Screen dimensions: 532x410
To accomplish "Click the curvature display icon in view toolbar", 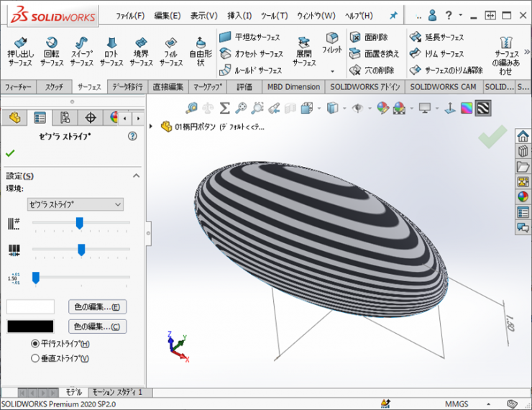I will coord(467,108).
